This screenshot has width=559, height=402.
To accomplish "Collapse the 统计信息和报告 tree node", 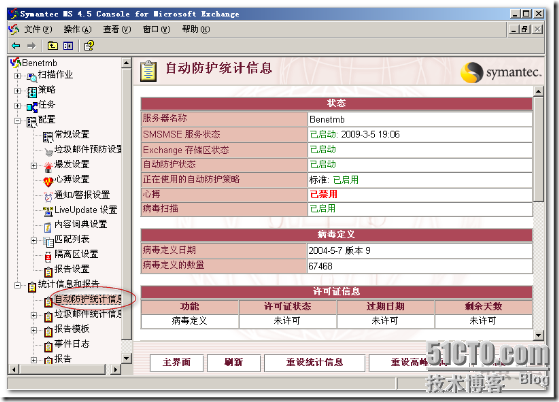I will coord(17,285).
